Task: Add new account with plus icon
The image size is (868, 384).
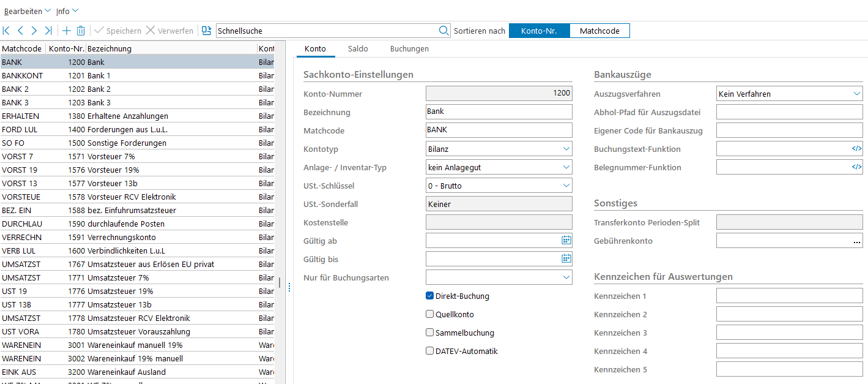Action: point(67,31)
